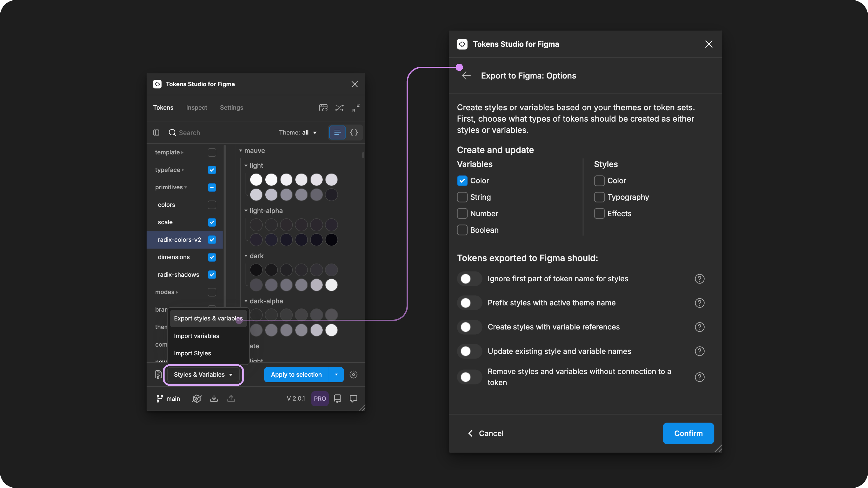Check the Number variables checkbox
The width and height of the screenshot is (868, 488).
coord(462,213)
